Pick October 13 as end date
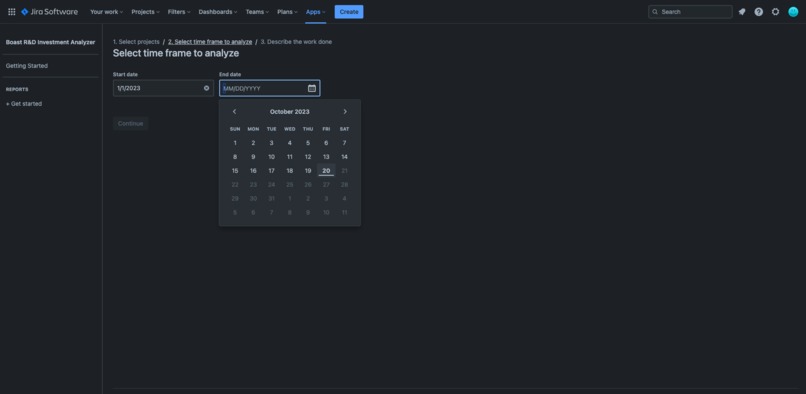The width and height of the screenshot is (806, 394). pos(326,157)
